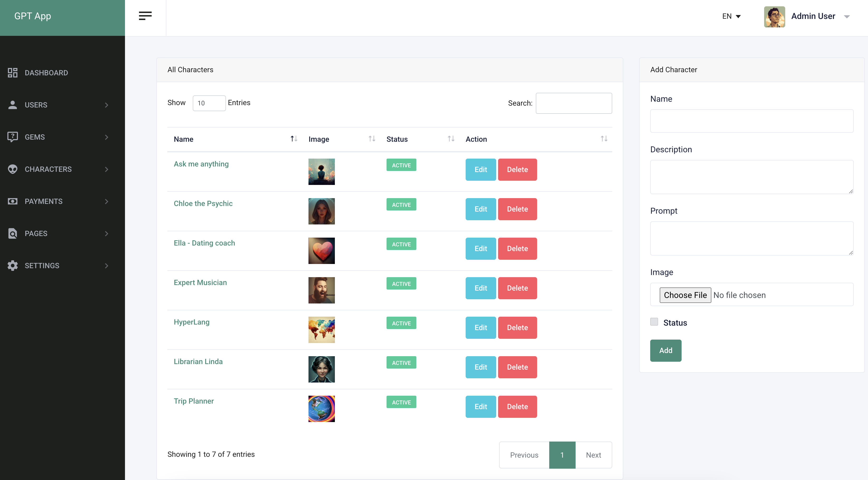
Task: Click the GPT App logo title
Action: (33, 16)
